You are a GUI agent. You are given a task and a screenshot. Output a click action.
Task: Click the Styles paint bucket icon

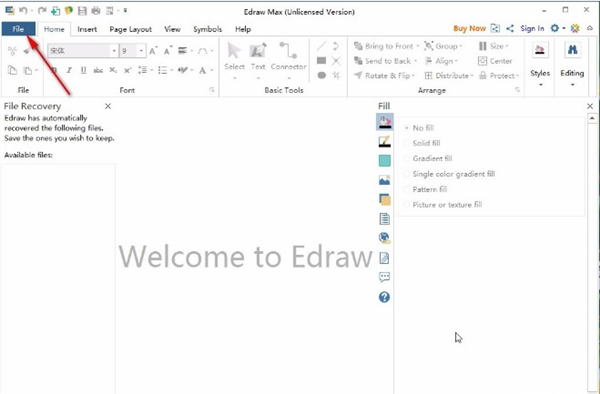pyautogui.click(x=540, y=50)
